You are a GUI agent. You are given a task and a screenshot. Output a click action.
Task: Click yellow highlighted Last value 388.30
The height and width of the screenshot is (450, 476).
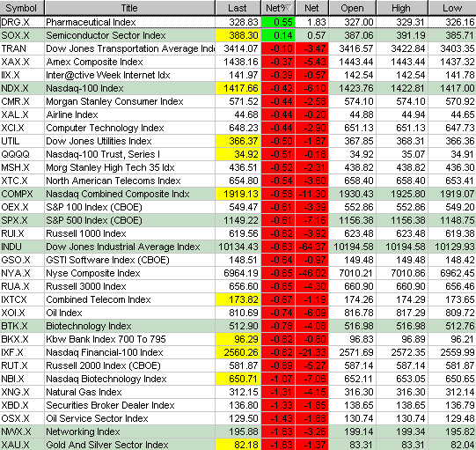pos(238,35)
